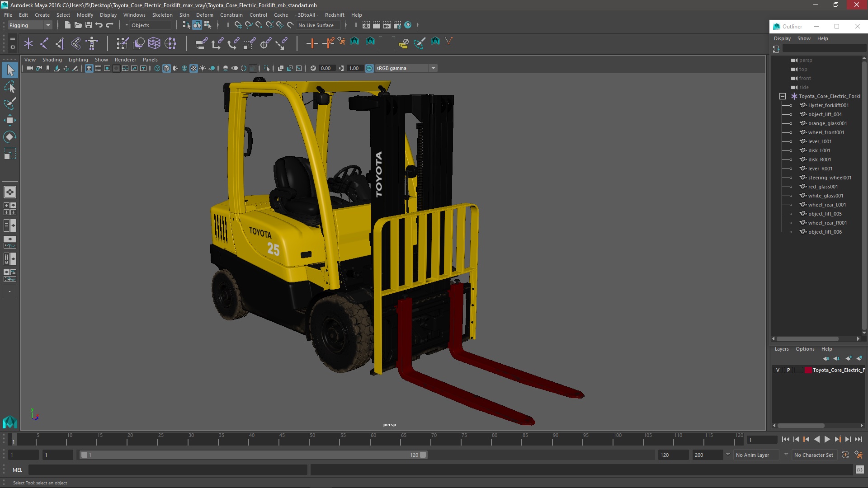Screen dimensions: 868x488
Task: Toggle the layer playback P box
Action: click(788, 370)
